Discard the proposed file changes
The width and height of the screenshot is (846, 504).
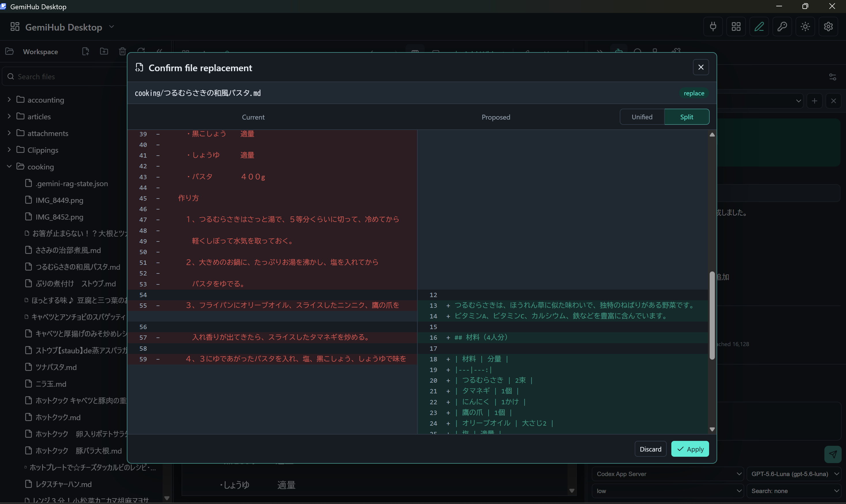[650, 449]
